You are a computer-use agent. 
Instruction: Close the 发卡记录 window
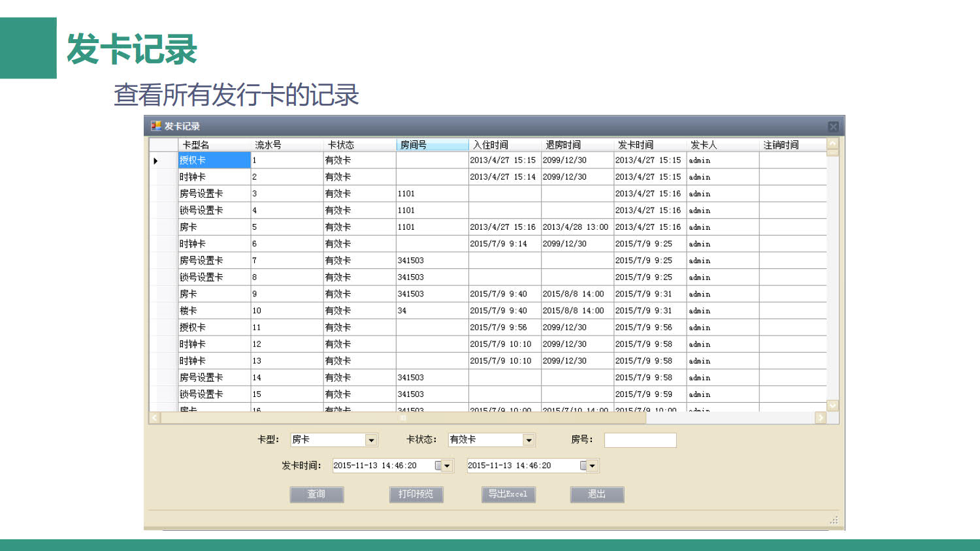click(833, 127)
